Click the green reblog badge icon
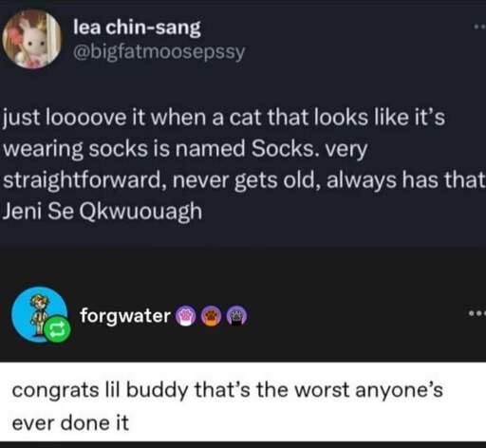Viewport: 486px width, 448px height. point(57,329)
